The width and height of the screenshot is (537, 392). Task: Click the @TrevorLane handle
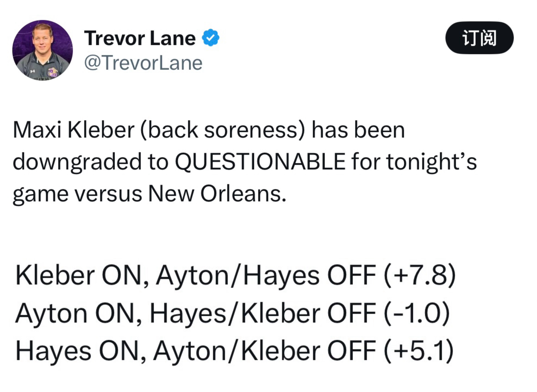click(x=143, y=63)
